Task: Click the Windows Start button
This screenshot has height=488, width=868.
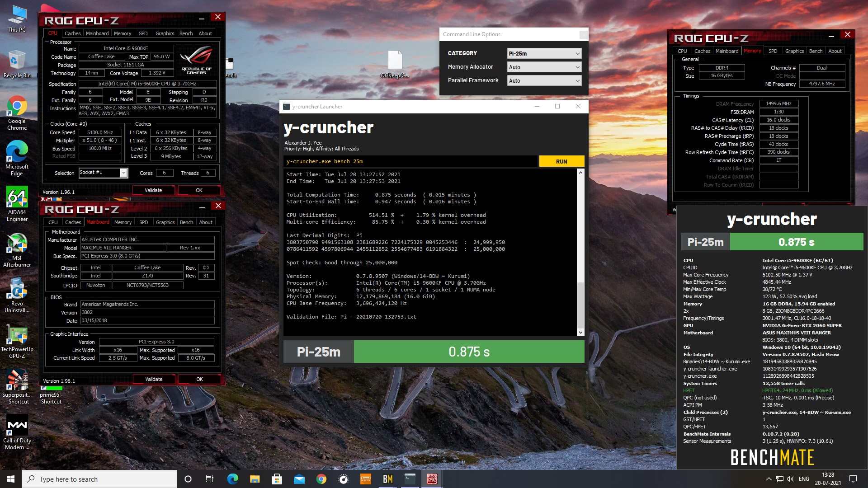Action: coord(11,479)
